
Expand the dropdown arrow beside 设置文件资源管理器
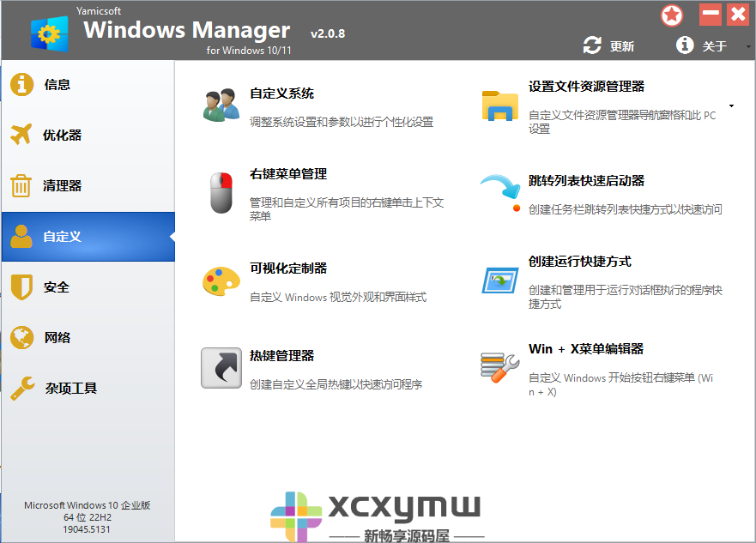(x=731, y=106)
